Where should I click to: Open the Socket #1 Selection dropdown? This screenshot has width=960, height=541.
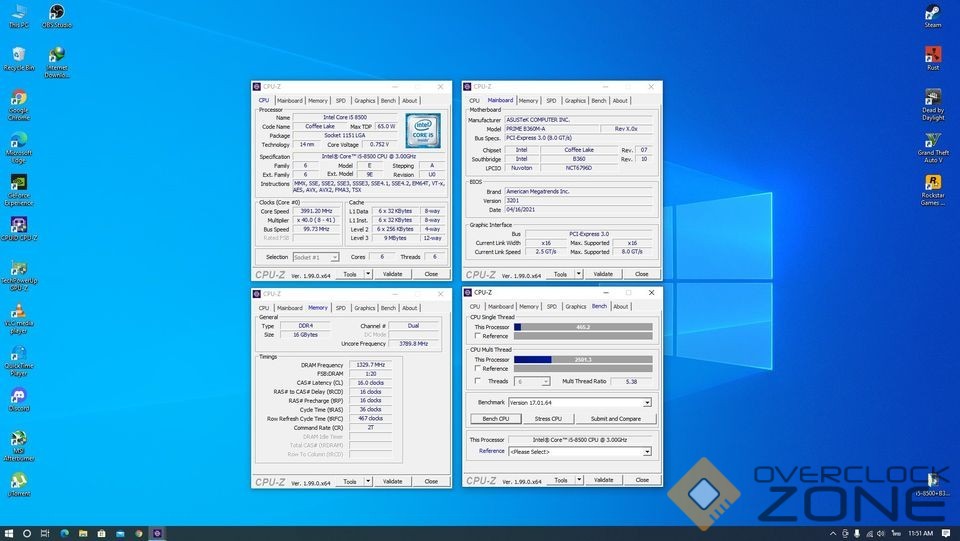335,257
